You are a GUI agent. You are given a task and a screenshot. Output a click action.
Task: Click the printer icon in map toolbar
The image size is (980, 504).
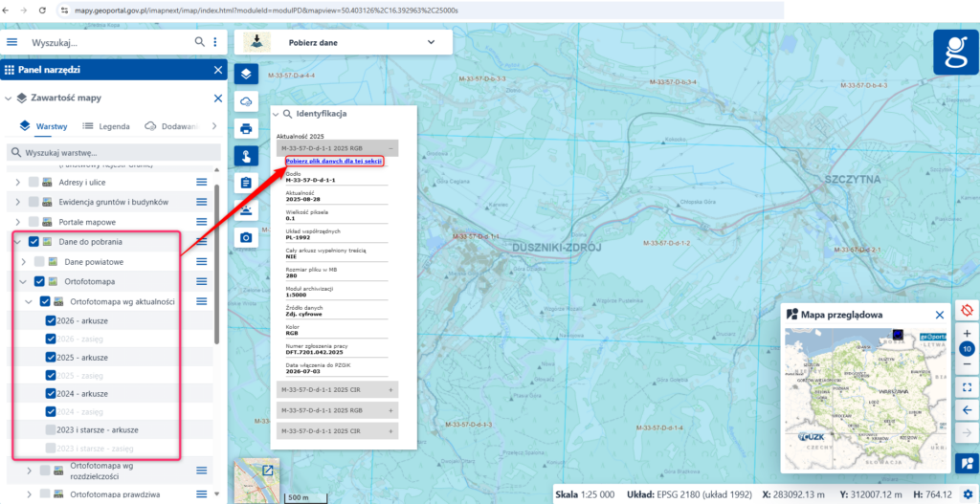click(246, 129)
